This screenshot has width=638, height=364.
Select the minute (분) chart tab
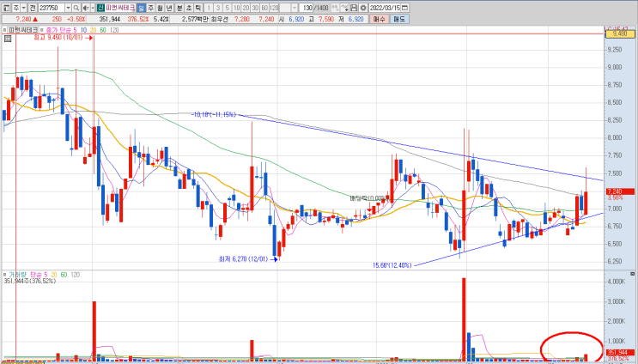(179, 8)
